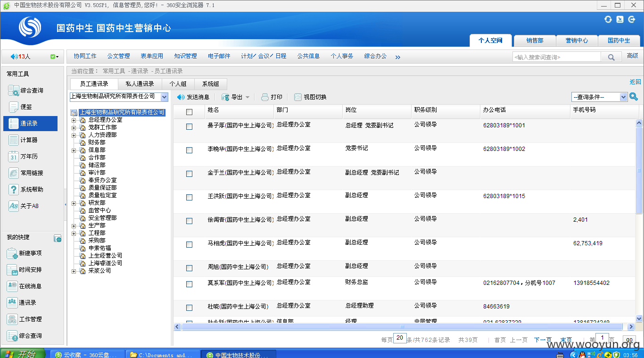The width and height of the screenshot is (644, 358).
Task: Tick the checkbox for 马相虎
Action: [189, 244]
